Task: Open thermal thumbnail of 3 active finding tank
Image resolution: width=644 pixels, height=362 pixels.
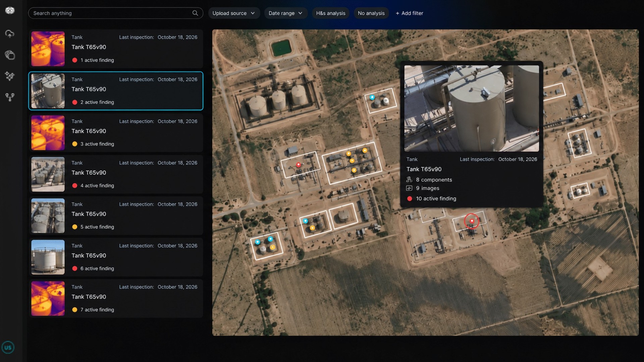Action: point(48,133)
